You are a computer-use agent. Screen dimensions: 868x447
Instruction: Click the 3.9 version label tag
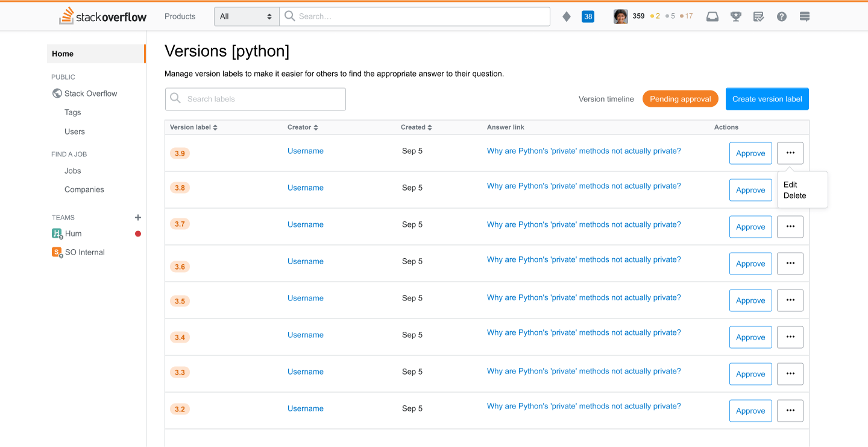[x=180, y=153]
